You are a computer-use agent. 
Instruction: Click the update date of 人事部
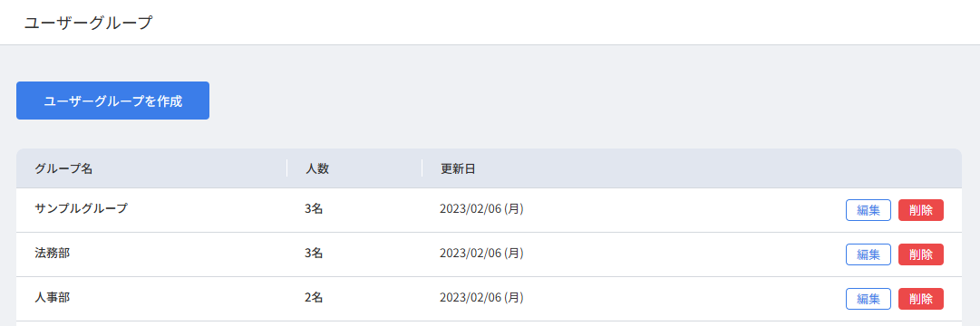pyautogui.click(x=482, y=297)
